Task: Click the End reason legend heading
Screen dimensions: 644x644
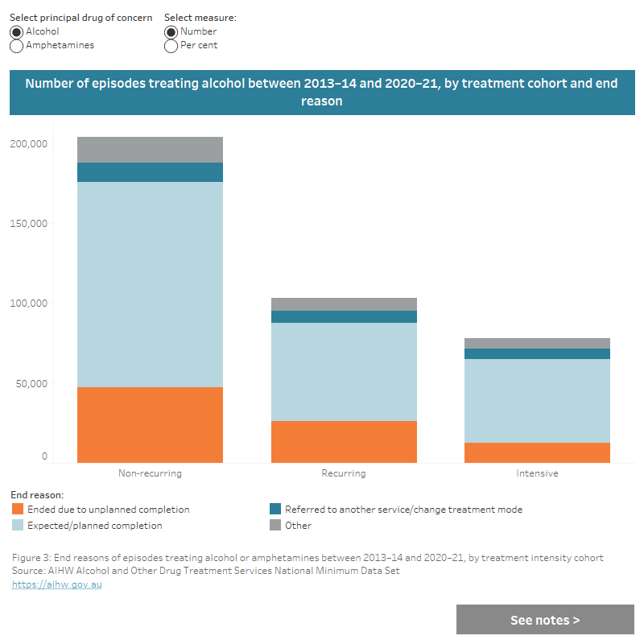Action: click(x=36, y=494)
